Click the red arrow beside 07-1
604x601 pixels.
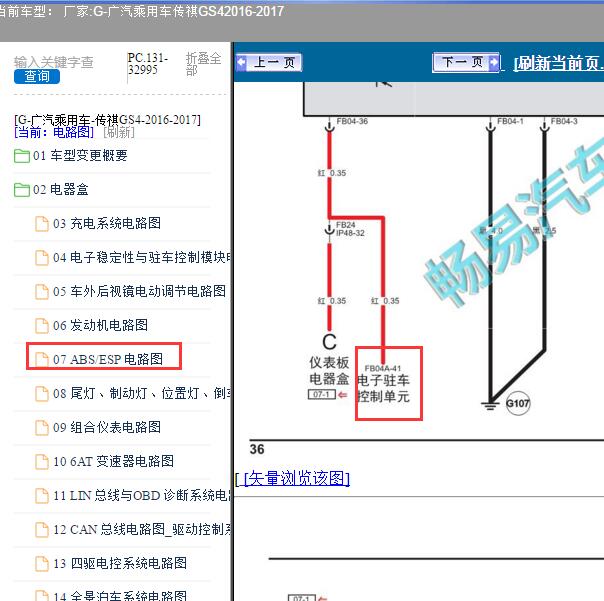click(x=342, y=395)
